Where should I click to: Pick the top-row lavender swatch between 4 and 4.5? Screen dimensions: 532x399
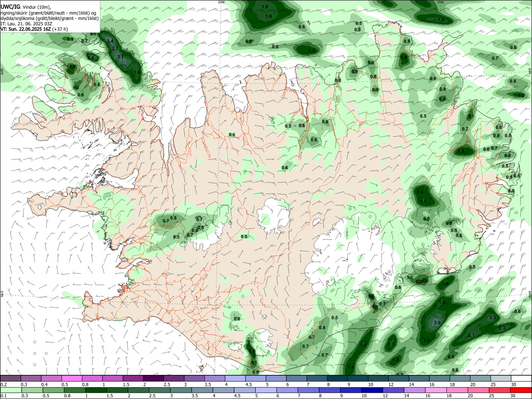[x=235, y=379]
